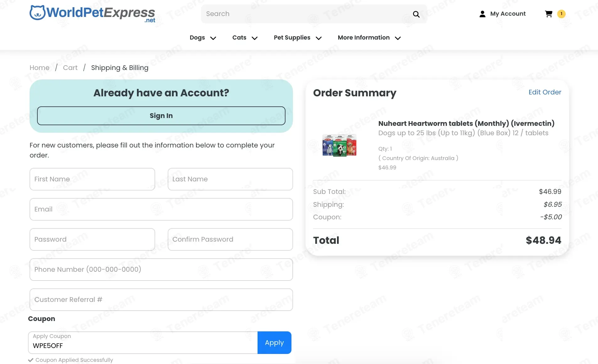This screenshot has height=364, width=598.
Task: Click the Nuheart Heartworm tablets product title
Action: 466,124
